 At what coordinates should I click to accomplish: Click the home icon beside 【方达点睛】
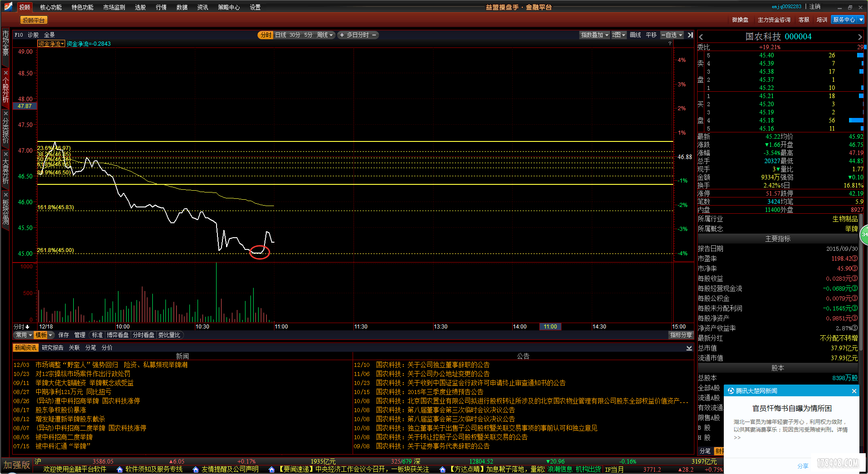(442, 469)
